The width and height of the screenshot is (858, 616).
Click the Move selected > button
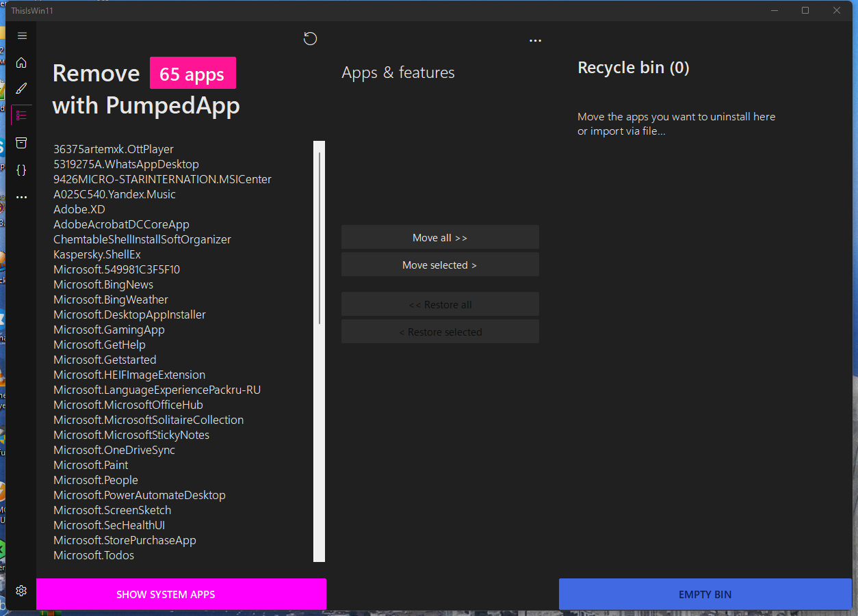coord(440,265)
